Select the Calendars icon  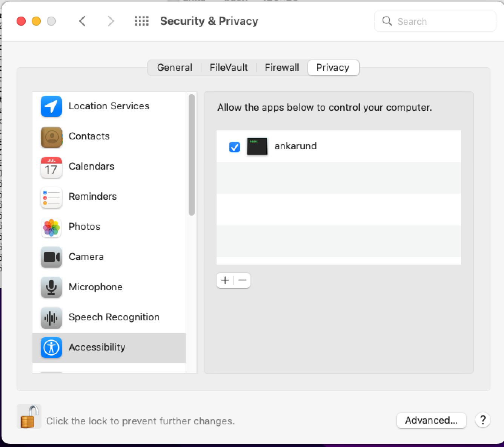pyautogui.click(x=51, y=167)
